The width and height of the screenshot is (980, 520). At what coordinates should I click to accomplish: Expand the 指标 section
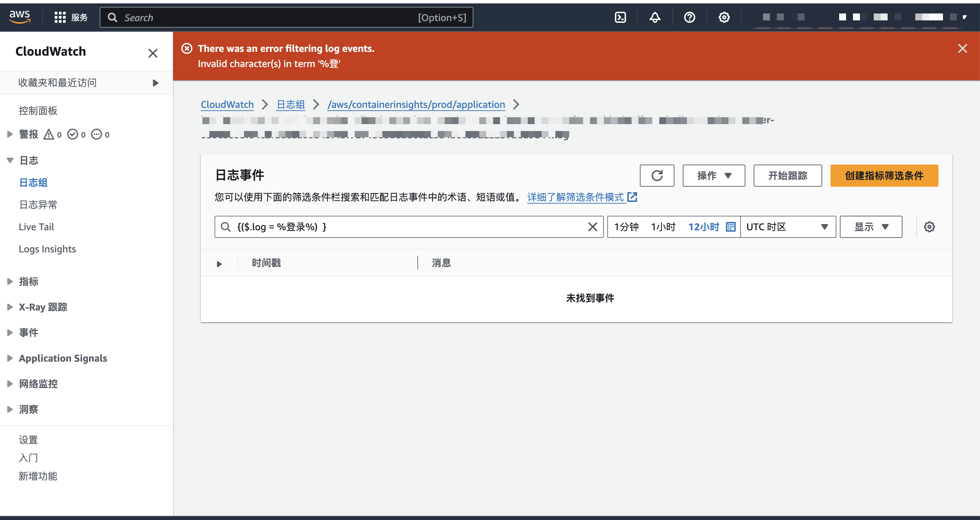pyautogui.click(x=10, y=281)
